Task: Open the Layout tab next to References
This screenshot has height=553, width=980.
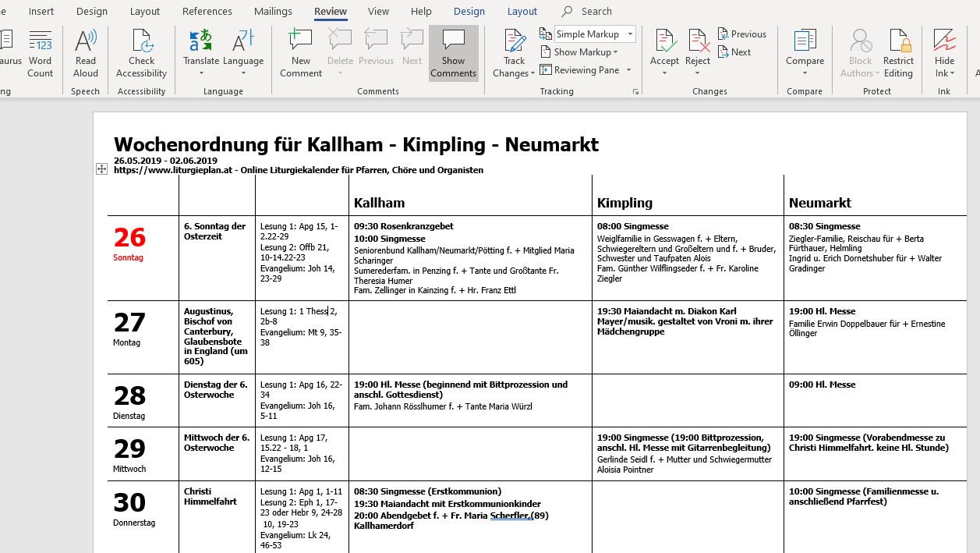Action: pyautogui.click(x=145, y=11)
